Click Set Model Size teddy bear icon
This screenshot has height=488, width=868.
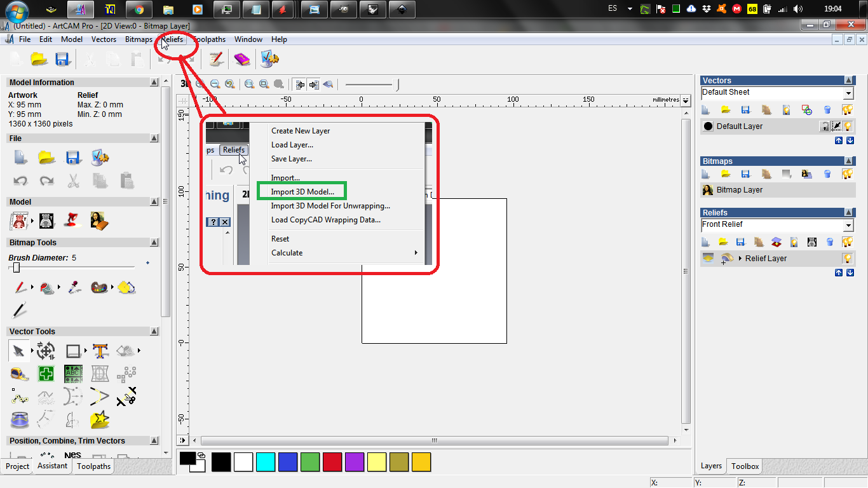click(20, 221)
